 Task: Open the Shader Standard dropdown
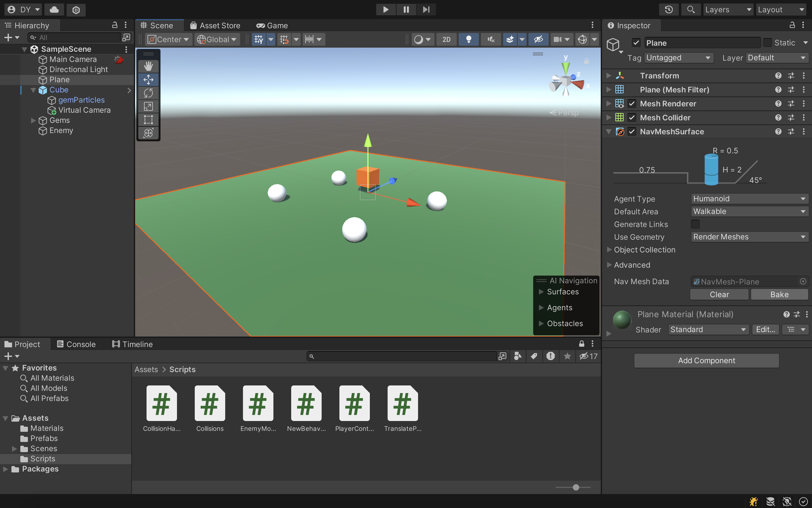point(708,330)
